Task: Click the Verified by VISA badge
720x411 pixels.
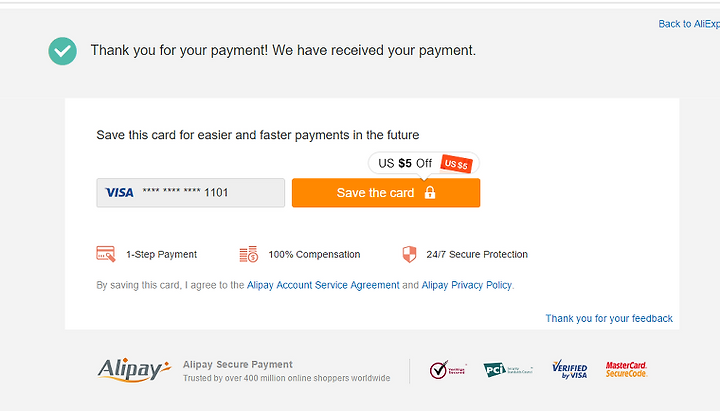Action: coord(569,370)
